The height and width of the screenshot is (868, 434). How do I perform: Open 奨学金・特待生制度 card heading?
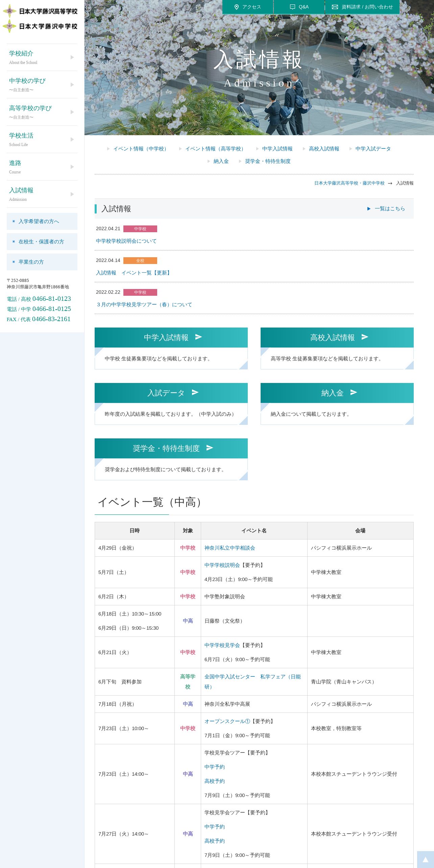171,448
